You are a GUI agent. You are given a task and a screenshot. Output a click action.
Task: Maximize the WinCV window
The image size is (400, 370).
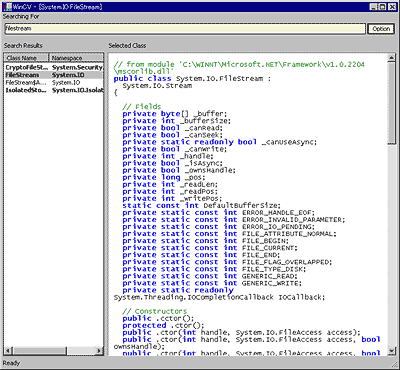tap(382, 7)
